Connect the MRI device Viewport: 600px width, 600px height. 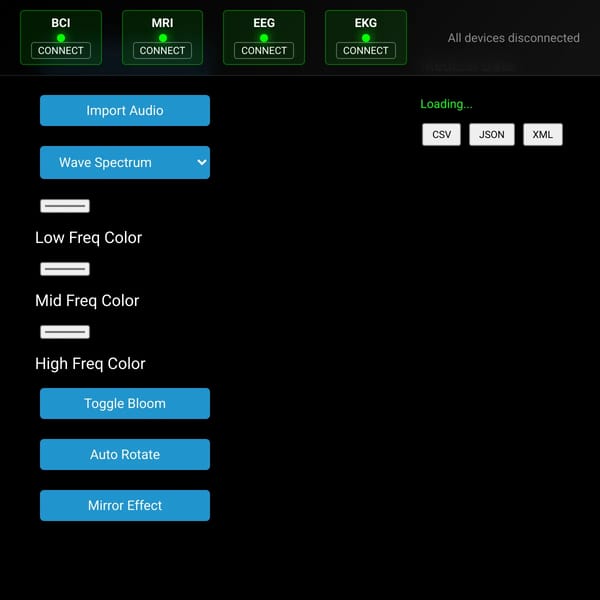[162, 51]
